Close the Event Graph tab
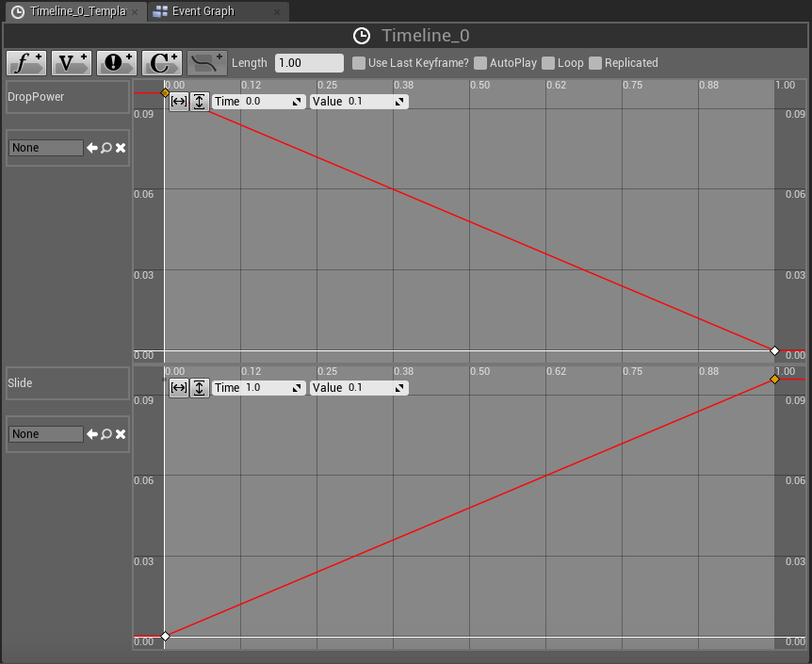The image size is (812, 664). point(277,12)
